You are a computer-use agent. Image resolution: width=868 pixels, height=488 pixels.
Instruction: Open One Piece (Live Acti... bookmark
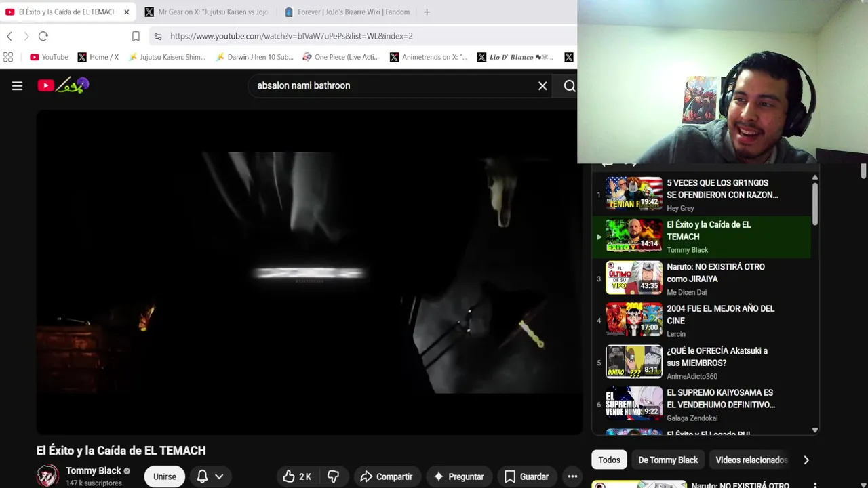(x=341, y=57)
